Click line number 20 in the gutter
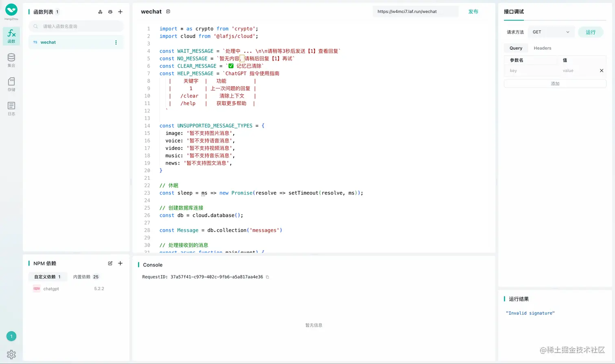Screen dimensions: 615x364 147,171
